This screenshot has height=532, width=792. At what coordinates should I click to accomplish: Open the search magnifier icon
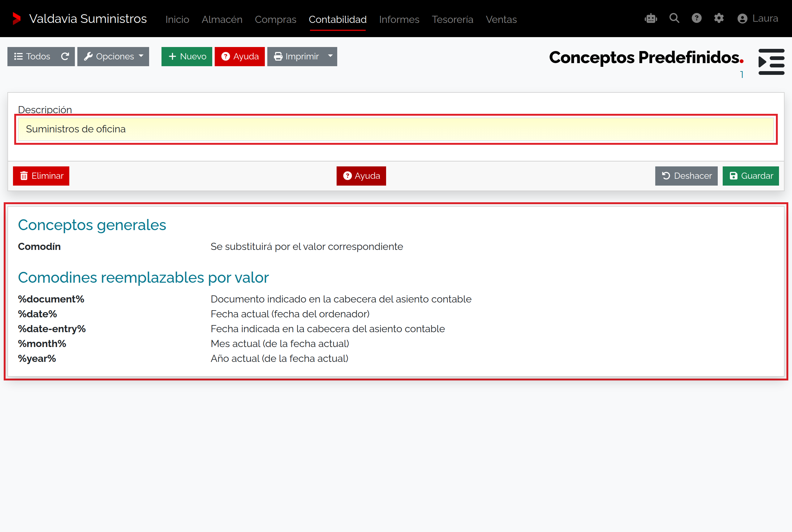tap(674, 18)
